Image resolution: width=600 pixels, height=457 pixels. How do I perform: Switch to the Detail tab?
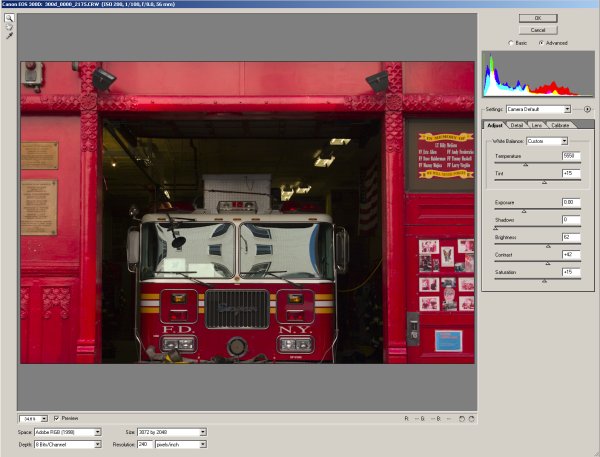click(517, 125)
